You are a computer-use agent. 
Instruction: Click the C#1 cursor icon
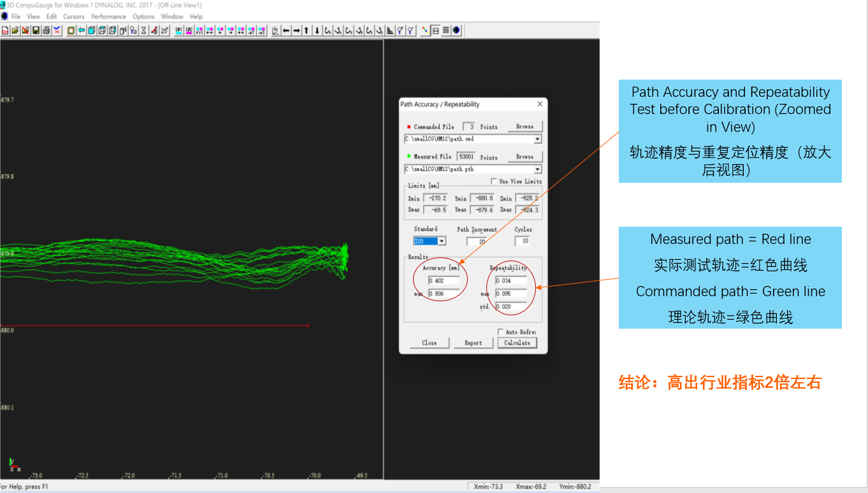click(178, 31)
